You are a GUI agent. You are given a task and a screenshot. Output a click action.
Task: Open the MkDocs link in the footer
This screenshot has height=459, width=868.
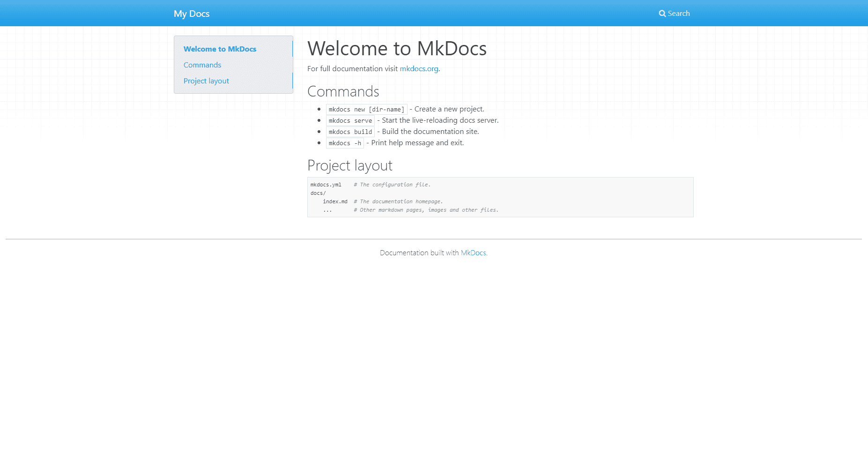point(473,252)
